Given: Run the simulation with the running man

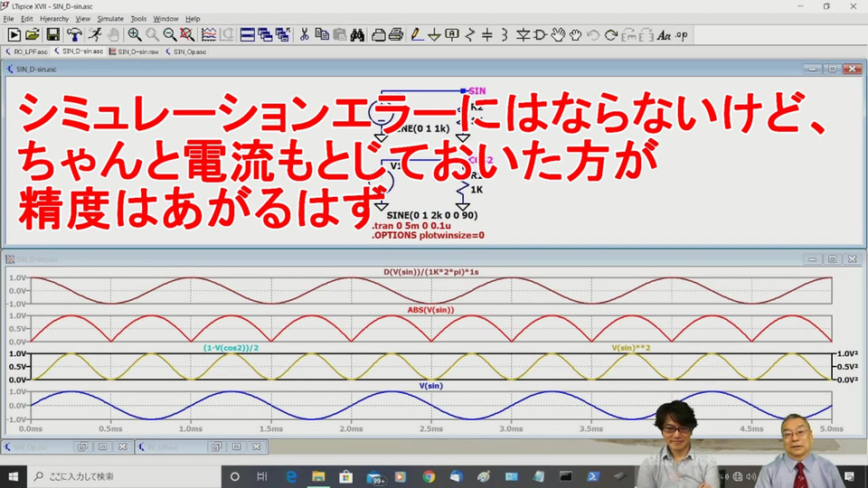Looking at the screenshot, I should tap(95, 35).
